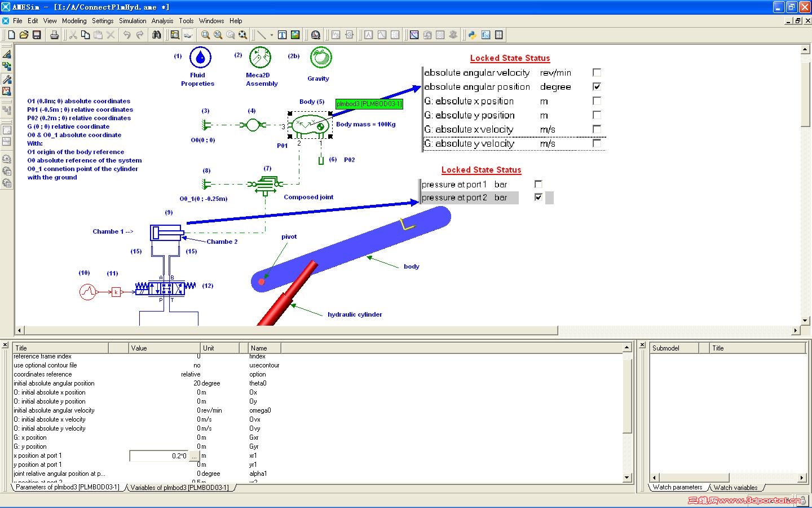Switch to Submodel mode in left sidebar
This screenshot has width=812, height=508.
7,67
